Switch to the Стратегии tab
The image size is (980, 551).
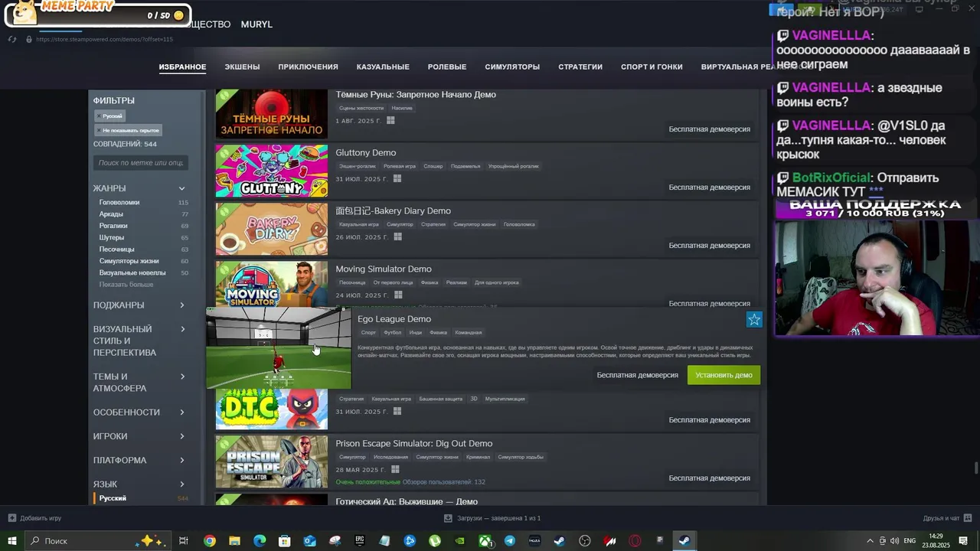[580, 67]
